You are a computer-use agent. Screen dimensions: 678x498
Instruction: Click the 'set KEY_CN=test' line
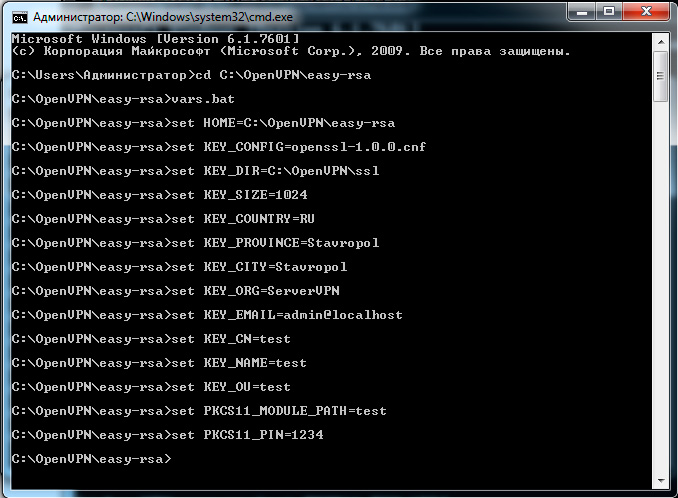[x=151, y=339]
